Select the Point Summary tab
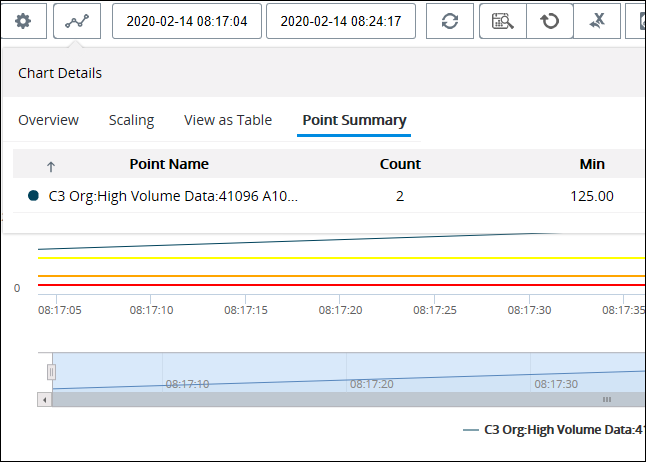646x462 pixels. pos(354,120)
